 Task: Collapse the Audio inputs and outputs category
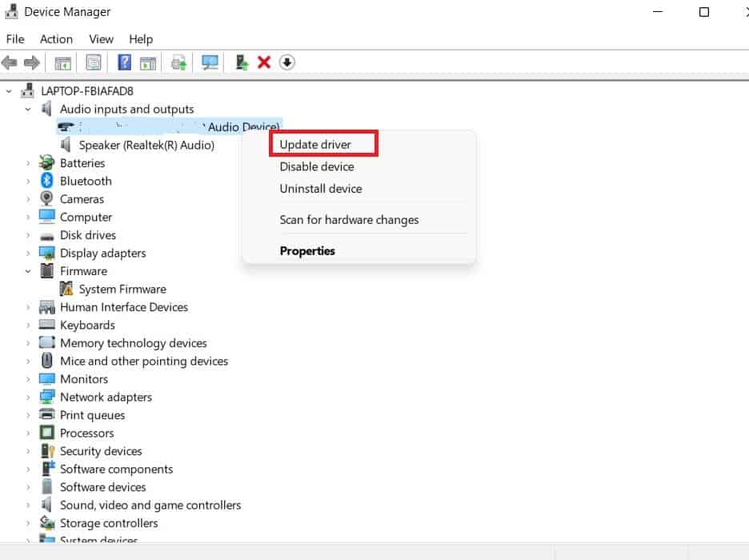click(x=27, y=109)
